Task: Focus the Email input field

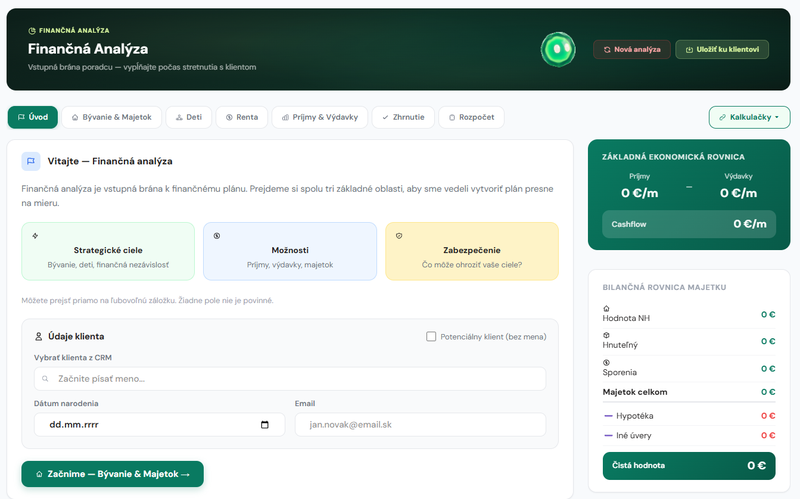Action: tap(420, 425)
